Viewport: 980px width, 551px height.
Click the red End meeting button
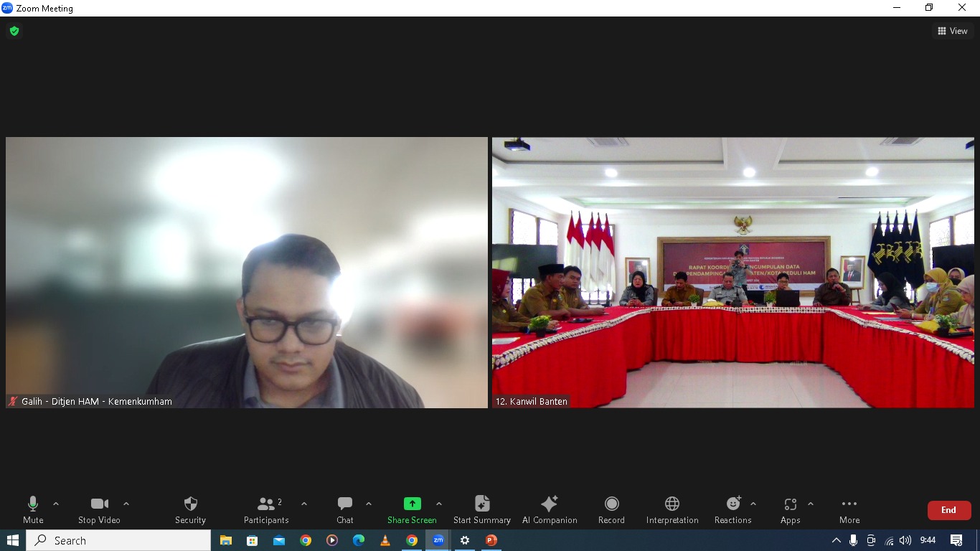pyautogui.click(x=948, y=510)
